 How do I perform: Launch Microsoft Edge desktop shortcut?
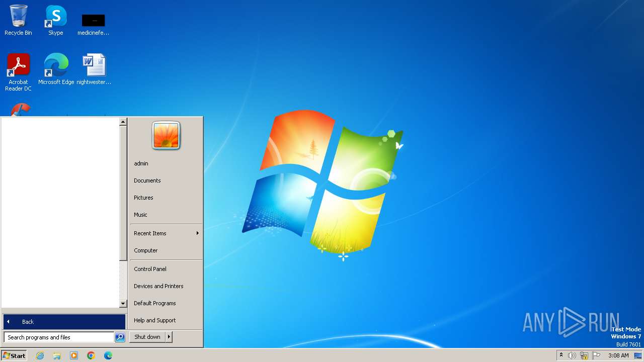[x=56, y=69]
